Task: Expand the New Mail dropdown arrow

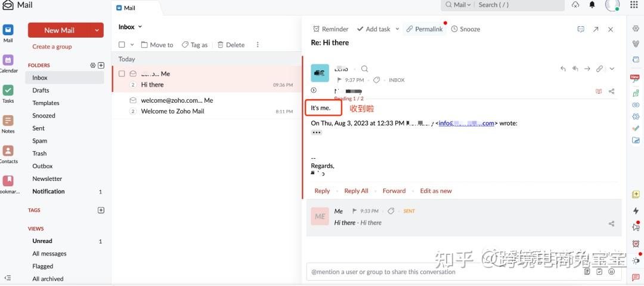Action: pyautogui.click(x=97, y=30)
